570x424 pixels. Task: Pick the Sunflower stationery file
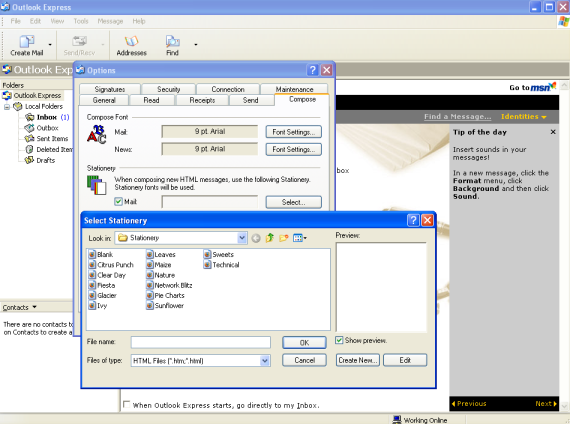[165, 306]
